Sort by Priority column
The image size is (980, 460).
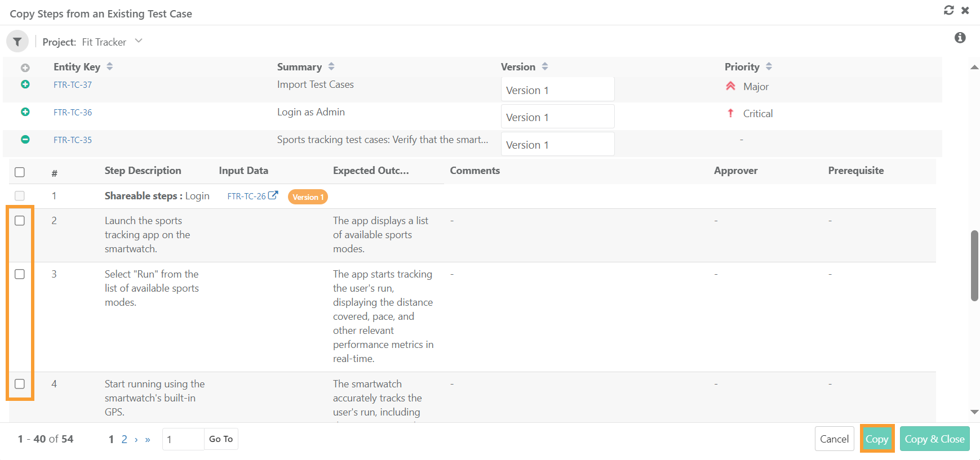(769, 66)
